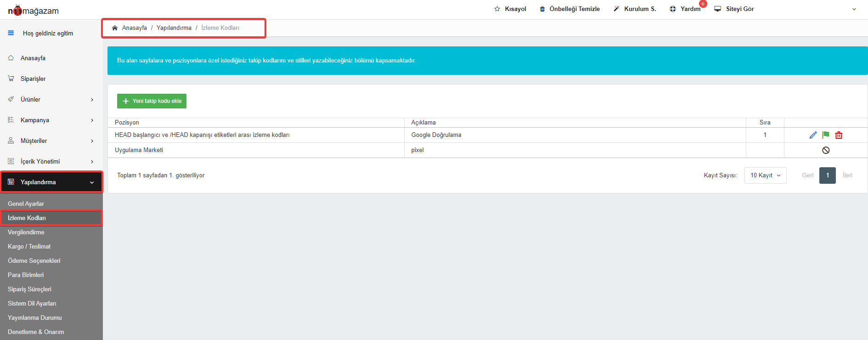Delete Google Doğrulama row with trash icon
The width and height of the screenshot is (868, 340).
point(839,135)
